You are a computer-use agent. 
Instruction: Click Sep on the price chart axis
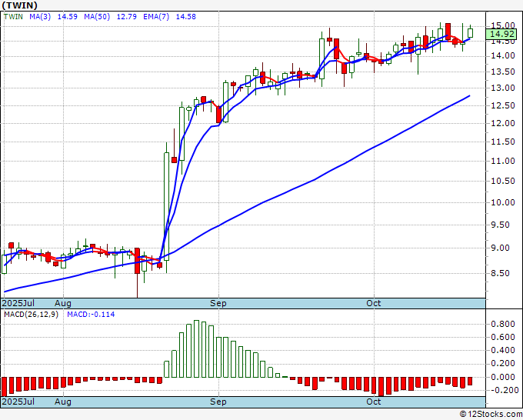click(218, 303)
